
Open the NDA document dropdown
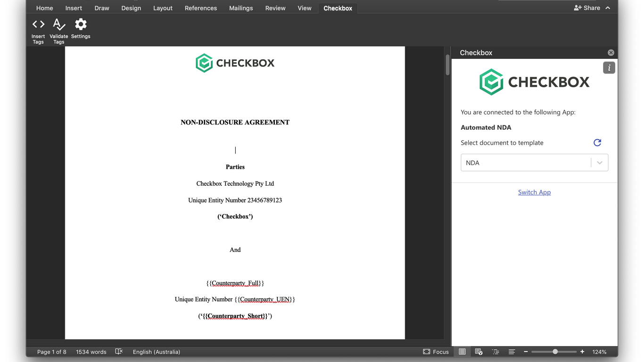coord(535,163)
